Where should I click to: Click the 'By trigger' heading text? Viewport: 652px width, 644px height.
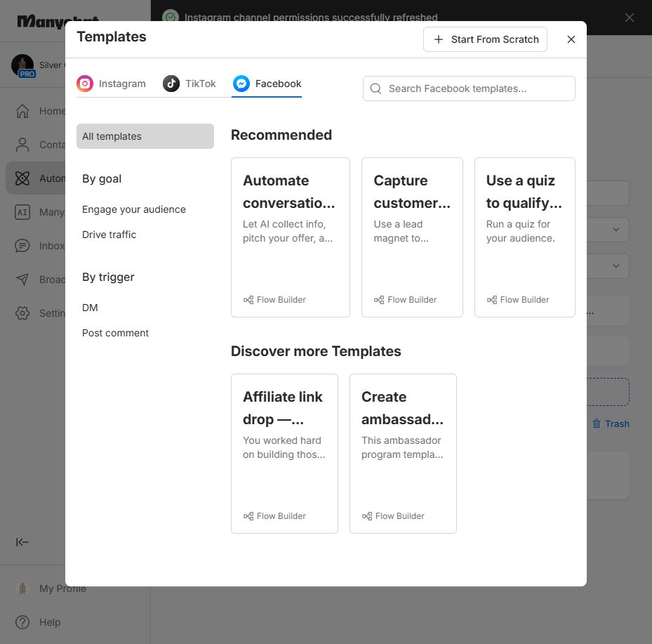tap(108, 277)
